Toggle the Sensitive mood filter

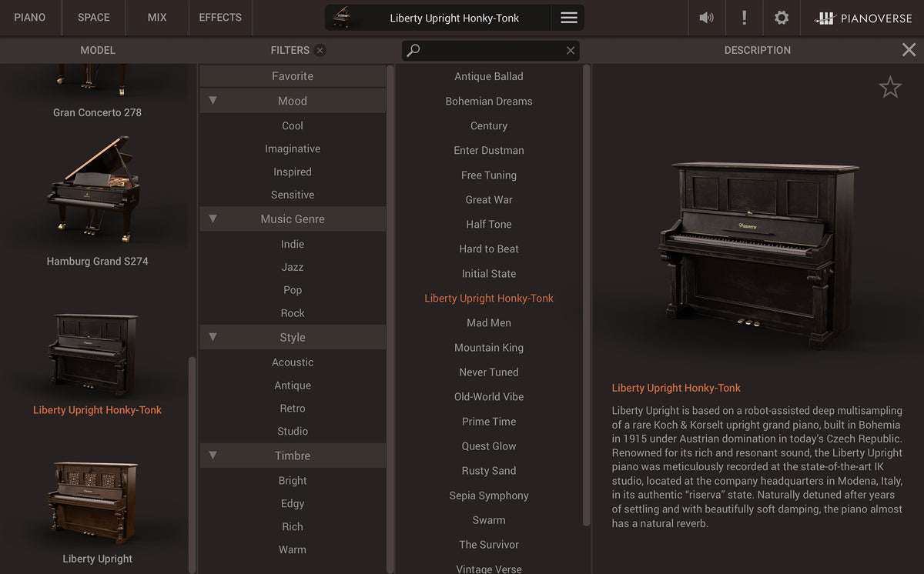(293, 195)
